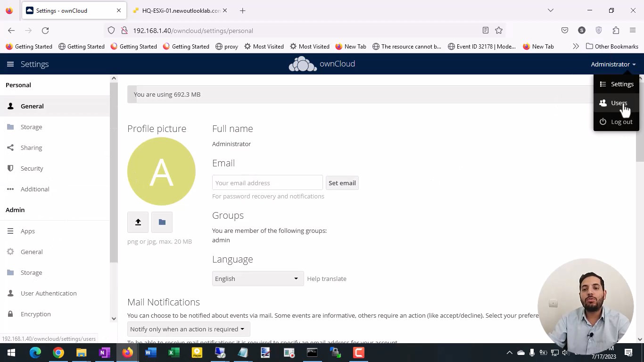Launch Microsoft Edge from taskbar
Screen dimensions: 644x362
(x=35, y=353)
